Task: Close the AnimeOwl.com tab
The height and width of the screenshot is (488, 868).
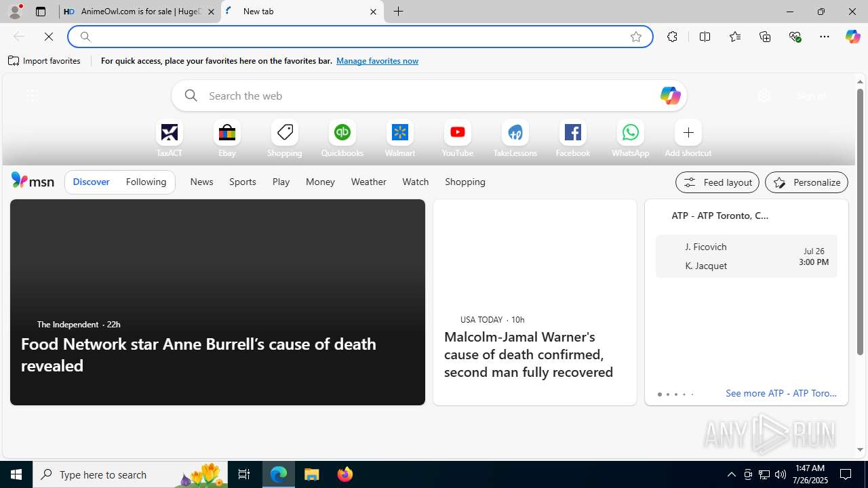Action: (x=211, y=12)
